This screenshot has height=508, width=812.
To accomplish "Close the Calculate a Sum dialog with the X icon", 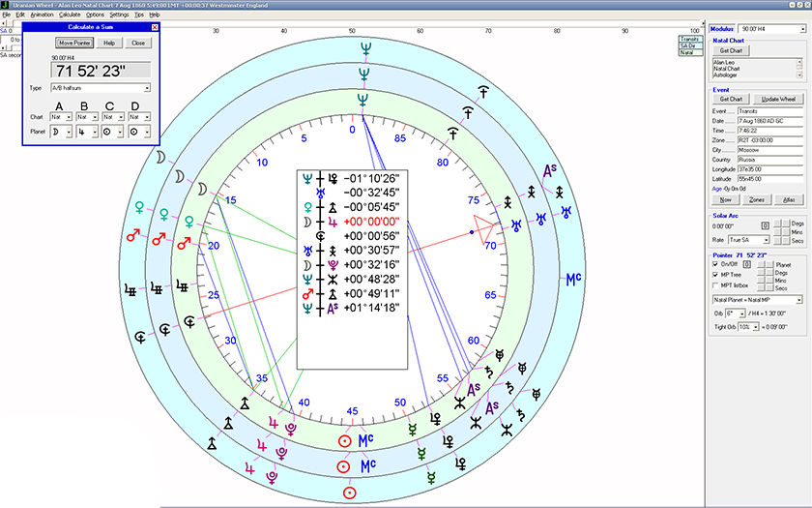I will click(x=155, y=27).
